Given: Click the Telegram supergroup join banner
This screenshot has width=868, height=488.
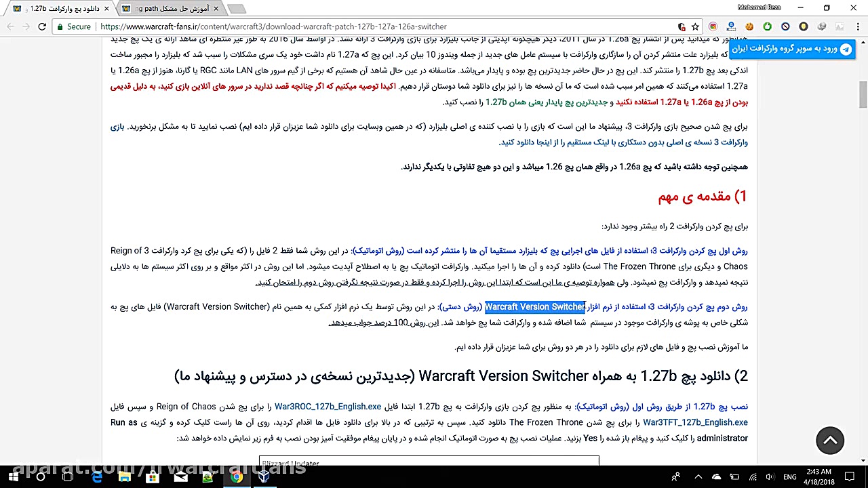Looking at the screenshot, I should pos(792,49).
